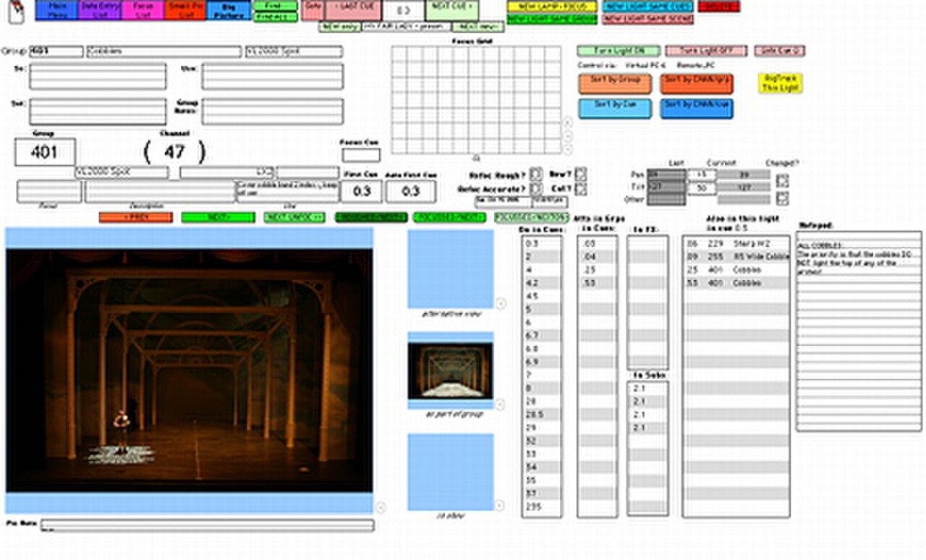Sort by CHAN/grp
926x560 pixels.
pyautogui.click(x=697, y=84)
